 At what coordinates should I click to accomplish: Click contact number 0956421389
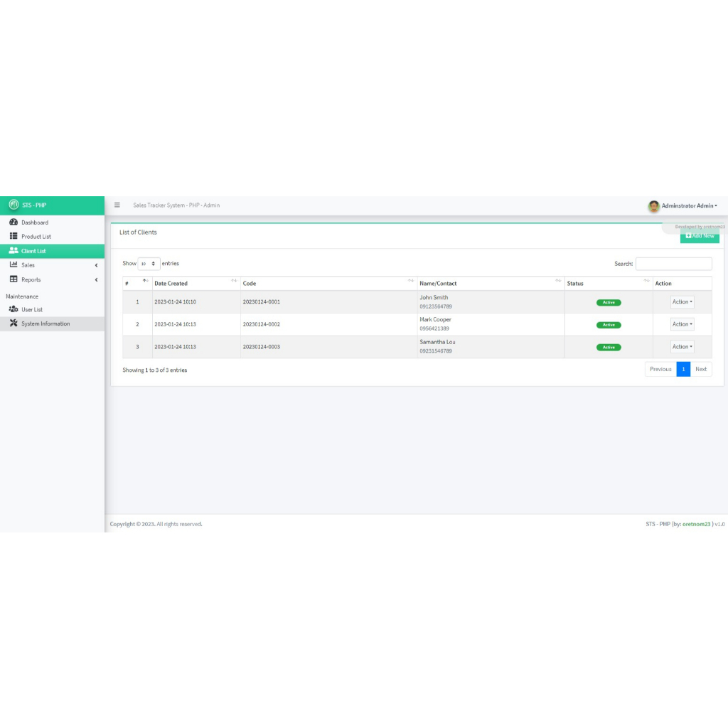434,328
